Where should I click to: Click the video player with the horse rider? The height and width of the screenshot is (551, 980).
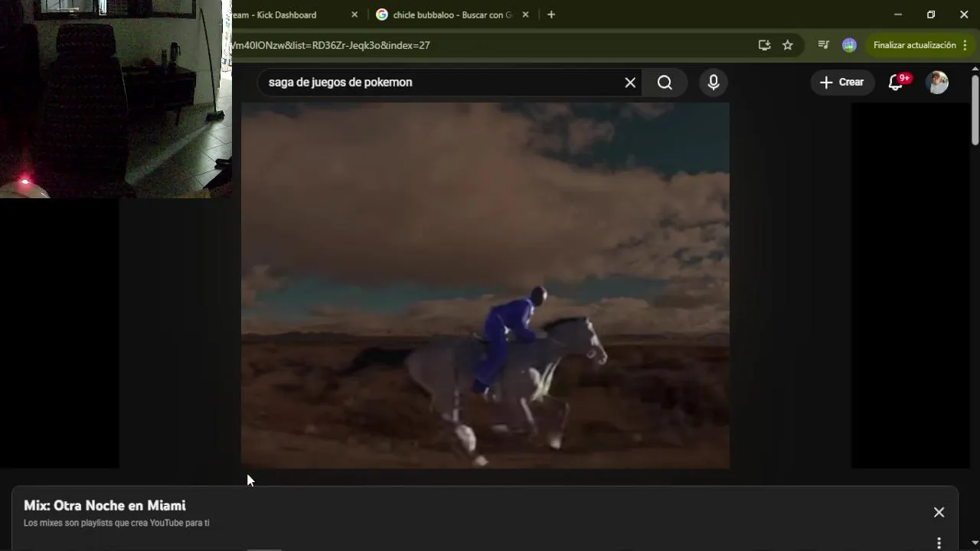(485, 285)
